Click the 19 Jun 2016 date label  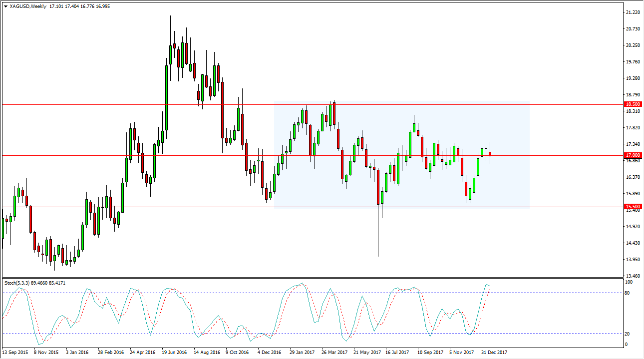(174, 353)
